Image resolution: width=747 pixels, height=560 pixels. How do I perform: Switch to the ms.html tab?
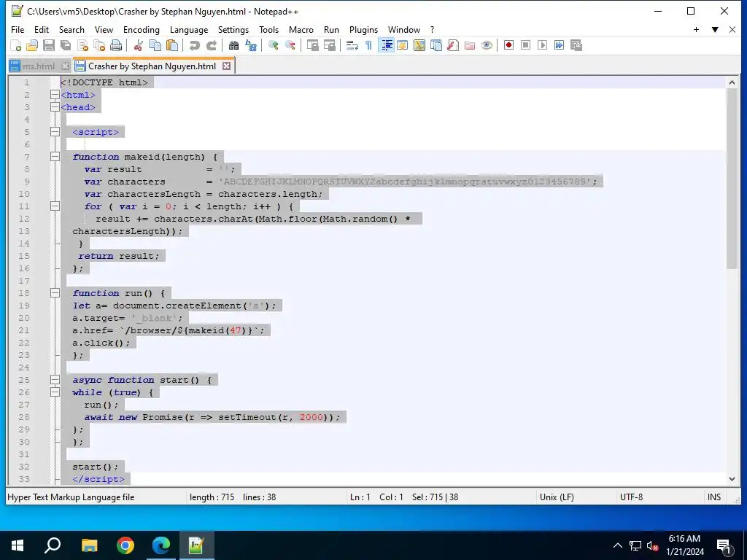(38, 66)
